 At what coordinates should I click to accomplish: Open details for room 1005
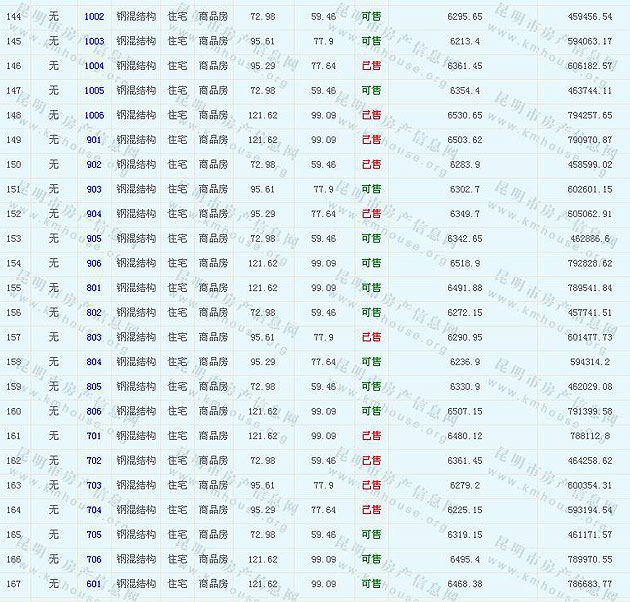94,91
